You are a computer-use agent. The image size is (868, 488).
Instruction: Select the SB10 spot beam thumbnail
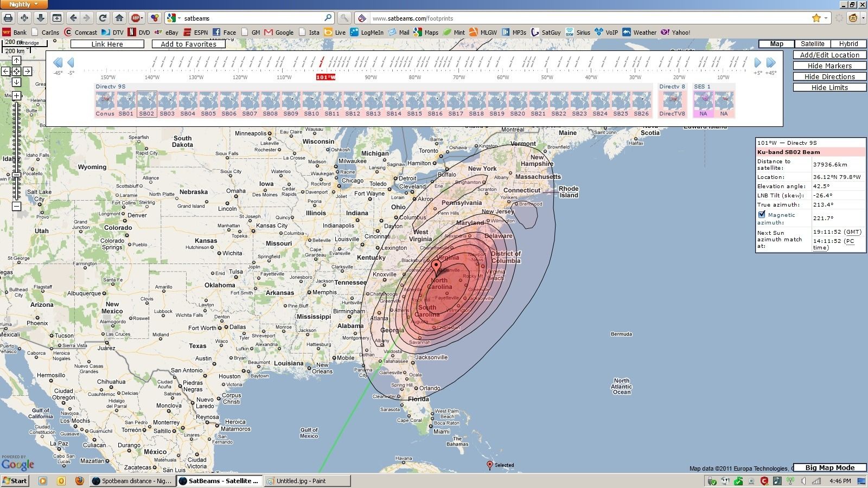[x=311, y=104]
